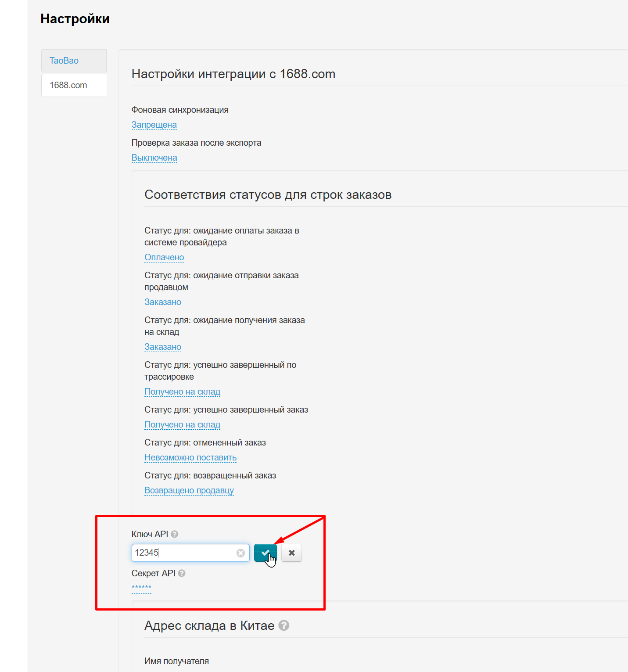Screen dimensions: 628x672
Task: Switch to the TaoBao tab
Action: 64,61
